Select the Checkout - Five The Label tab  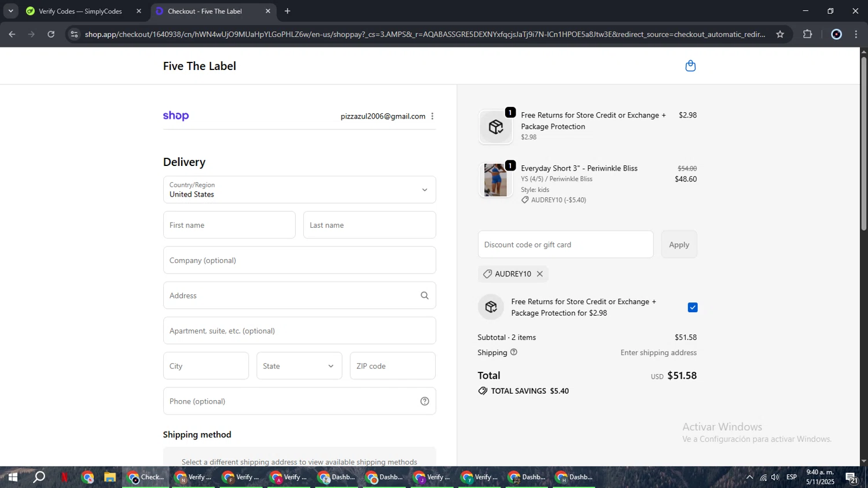click(x=205, y=11)
